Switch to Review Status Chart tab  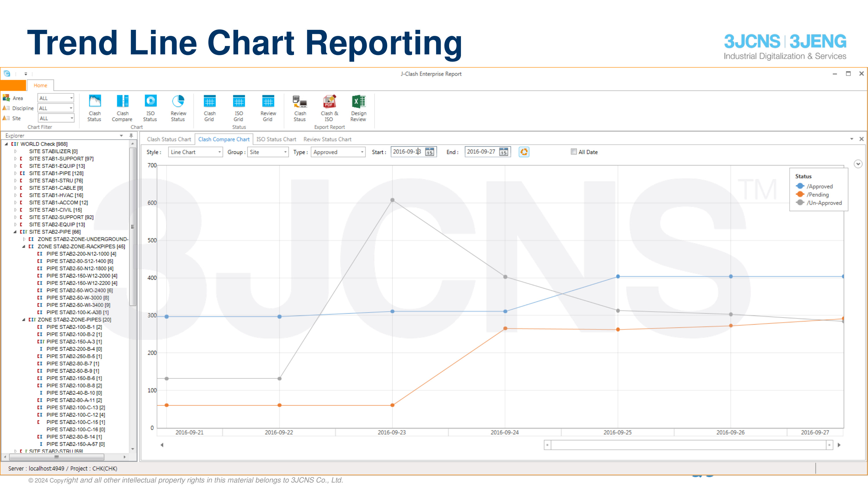point(327,139)
